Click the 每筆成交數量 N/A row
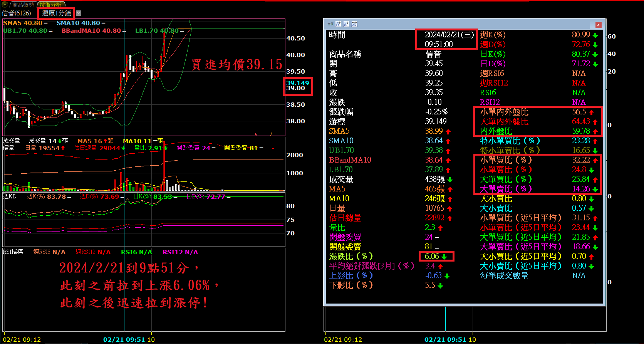This screenshot has width=644, height=344. [x=533, y=275]
